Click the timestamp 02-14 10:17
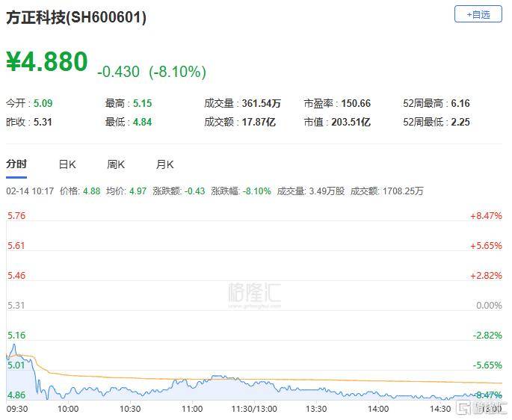512x420 pixels. (x=30, y=191)
